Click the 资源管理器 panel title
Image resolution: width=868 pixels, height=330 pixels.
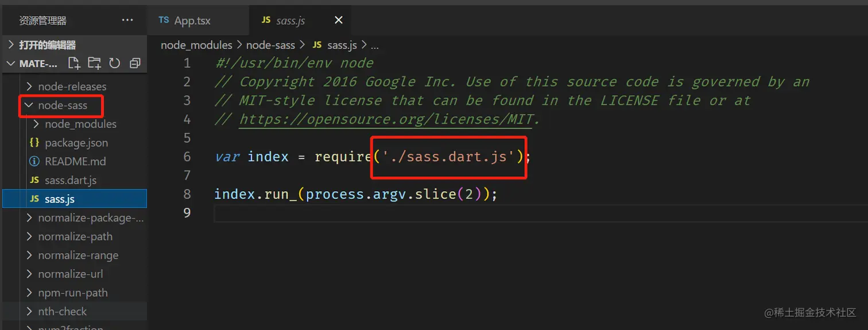click(43, 21)
